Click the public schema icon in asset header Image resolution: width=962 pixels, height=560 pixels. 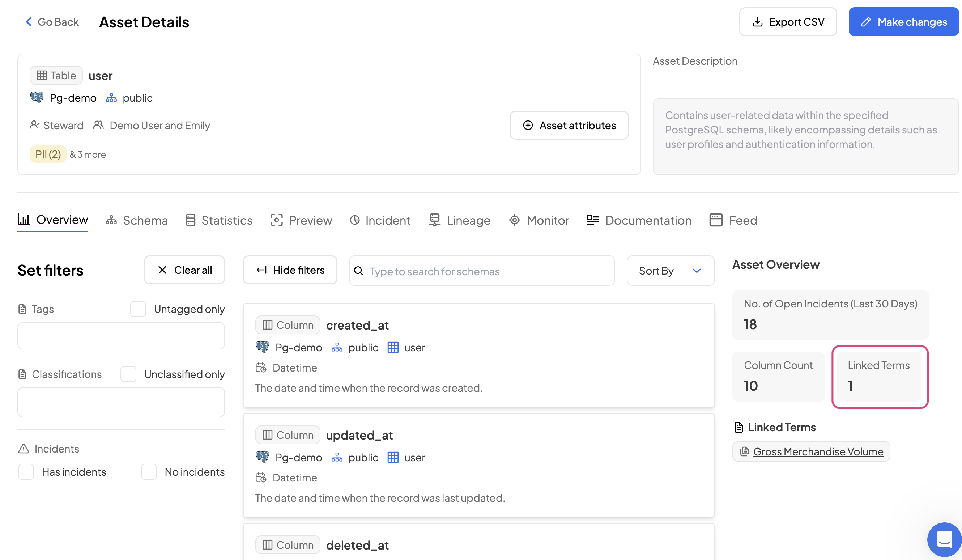(x=111, y=98)
